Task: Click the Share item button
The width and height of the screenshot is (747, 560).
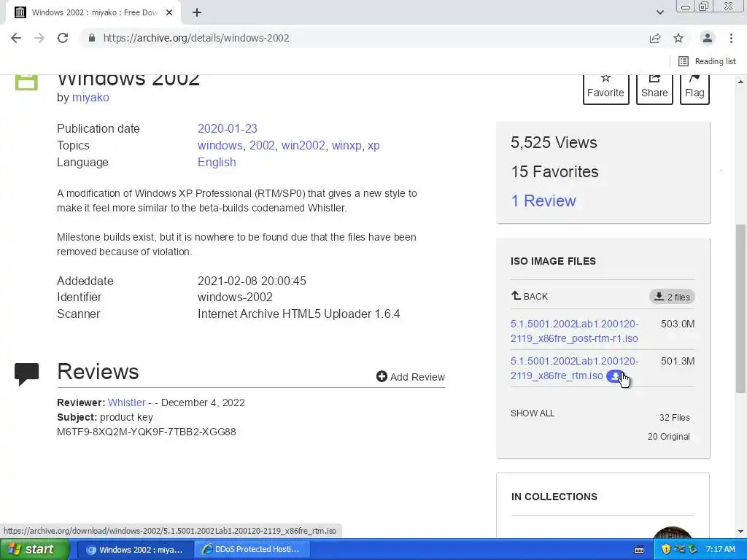Action: click(x=654, y=88)
